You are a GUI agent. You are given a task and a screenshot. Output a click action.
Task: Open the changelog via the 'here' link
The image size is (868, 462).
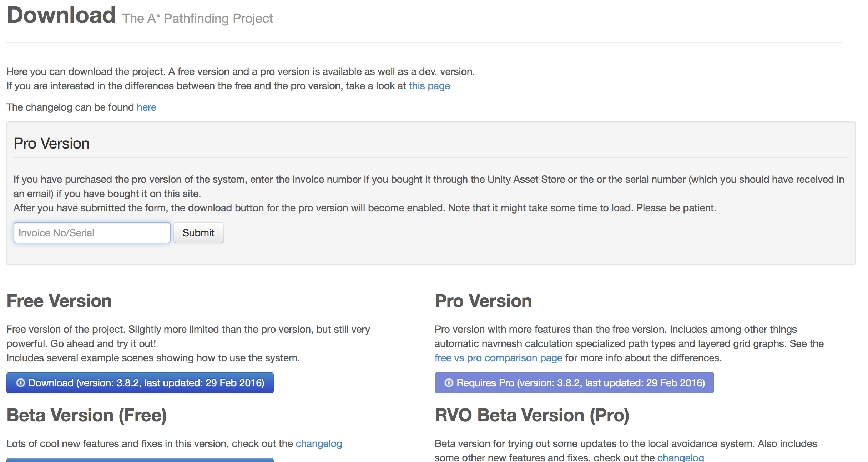click(x=146, y=107)
